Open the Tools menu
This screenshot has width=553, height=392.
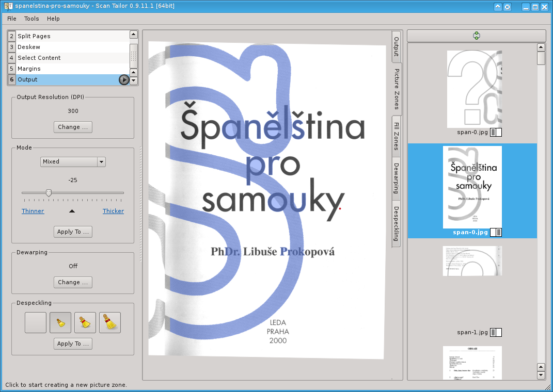click(31, 19)
